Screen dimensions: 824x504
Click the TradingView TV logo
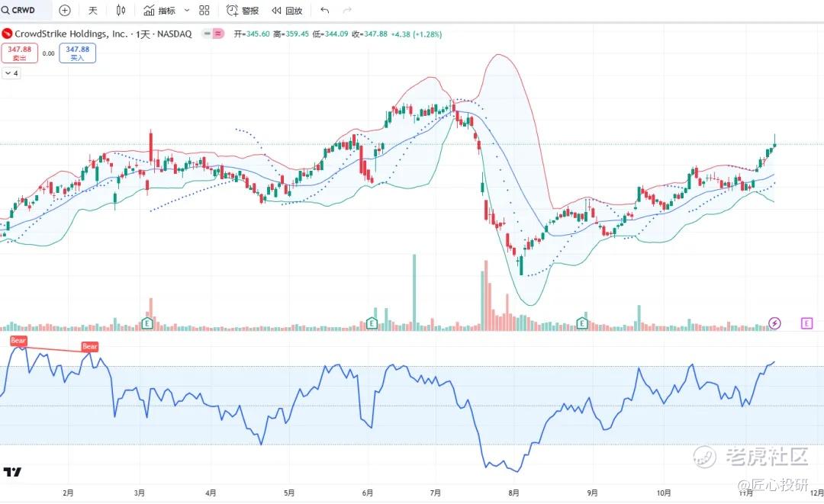(12, 471)
